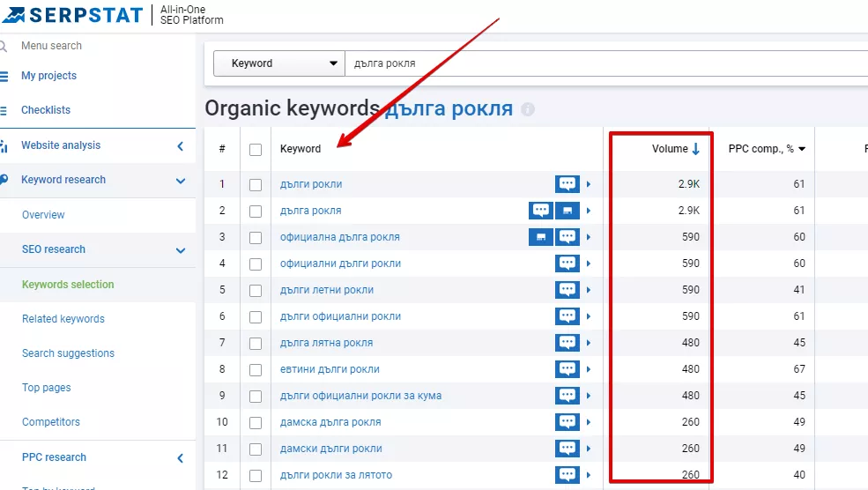Collapse the SEO research submenu chevron
The width and height of the screenshot is (868, 490).
pyautogui.click(x=181, y=250)
